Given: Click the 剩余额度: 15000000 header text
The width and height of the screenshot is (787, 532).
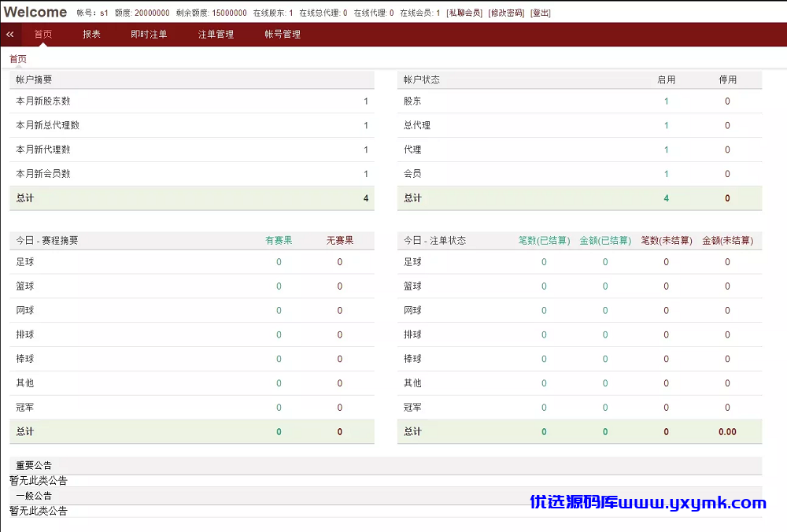Looking at the screenshot, I should click(x=211, y=13).
